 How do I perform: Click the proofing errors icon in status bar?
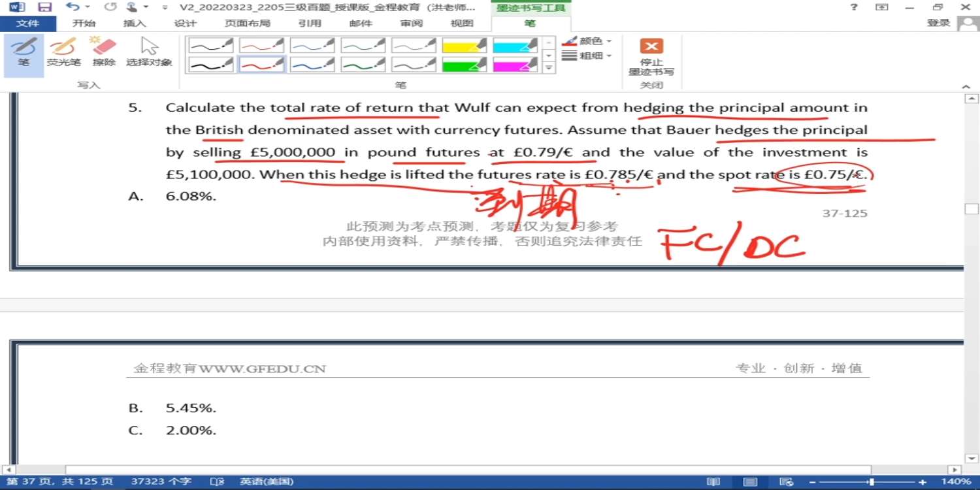point(217,482)
